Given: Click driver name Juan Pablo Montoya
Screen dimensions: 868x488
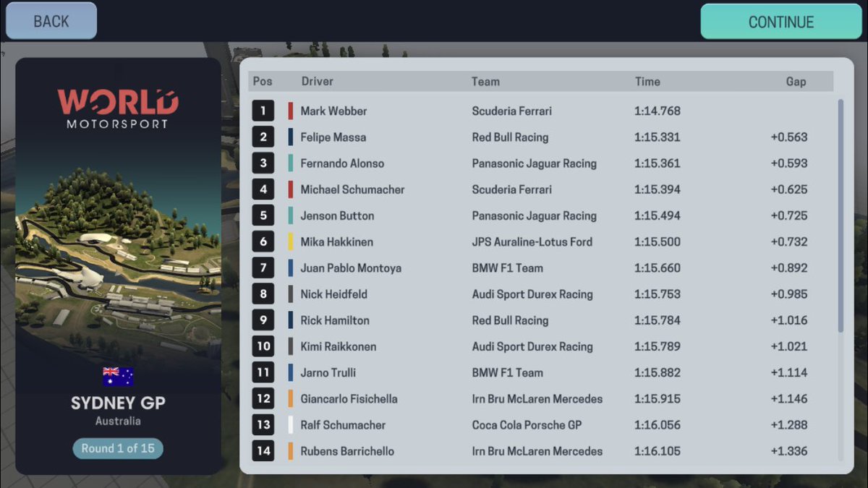Looking at the screenshot, I should point(351,267).
